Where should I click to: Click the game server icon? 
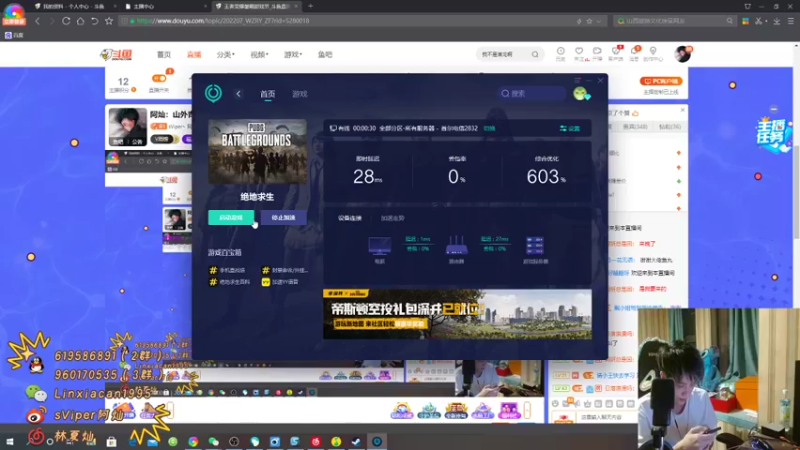tap(535, 246)
